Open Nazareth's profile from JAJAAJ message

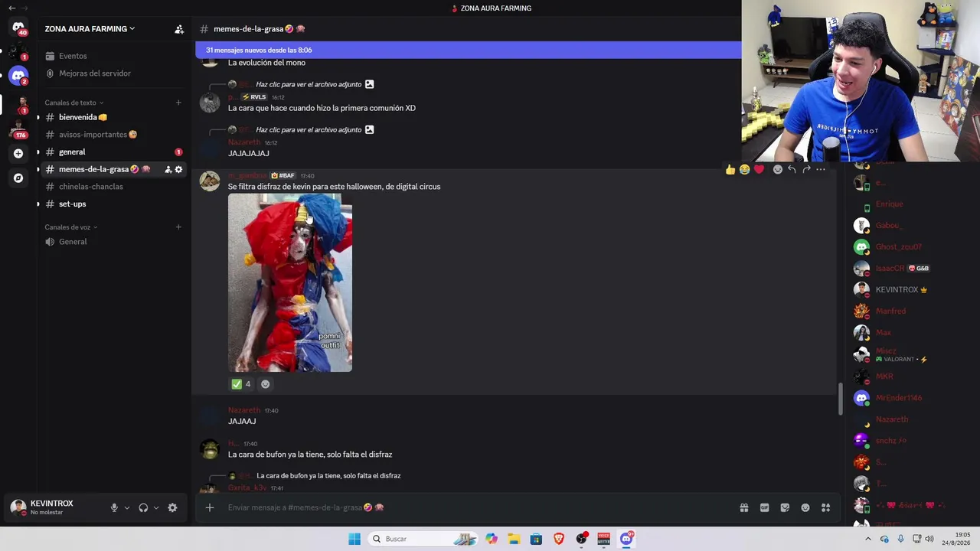[244, 410]
